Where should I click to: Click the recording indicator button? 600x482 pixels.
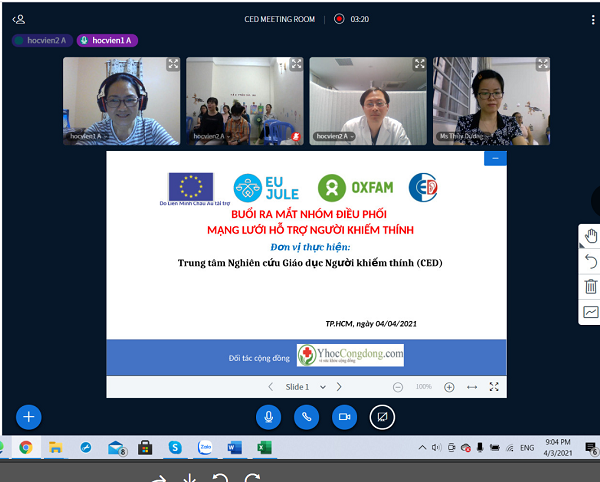point(339,19)
